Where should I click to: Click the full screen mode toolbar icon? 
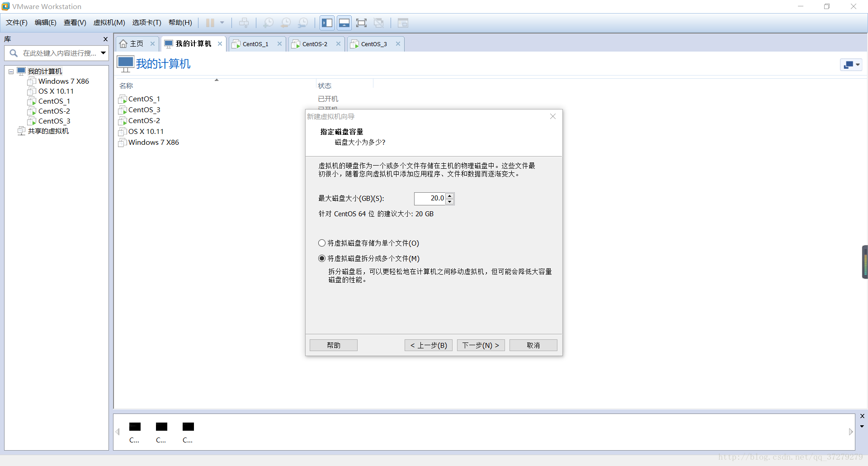361,23
